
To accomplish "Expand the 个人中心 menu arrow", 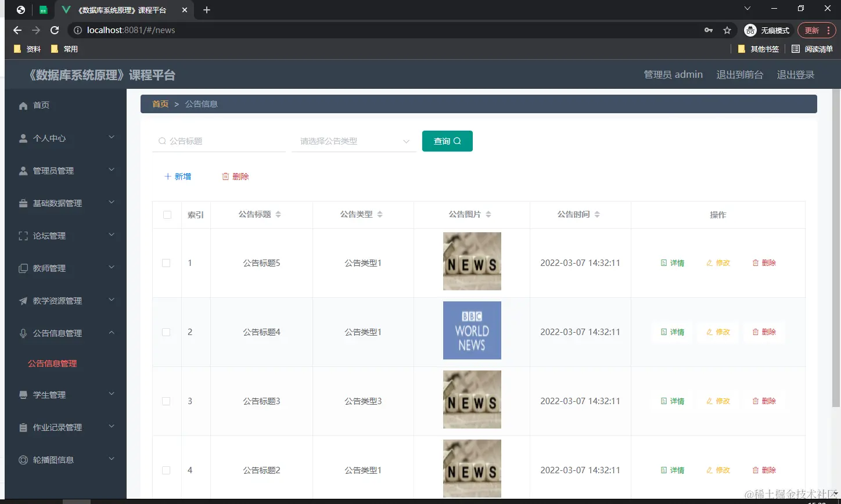I will [112, 137].
